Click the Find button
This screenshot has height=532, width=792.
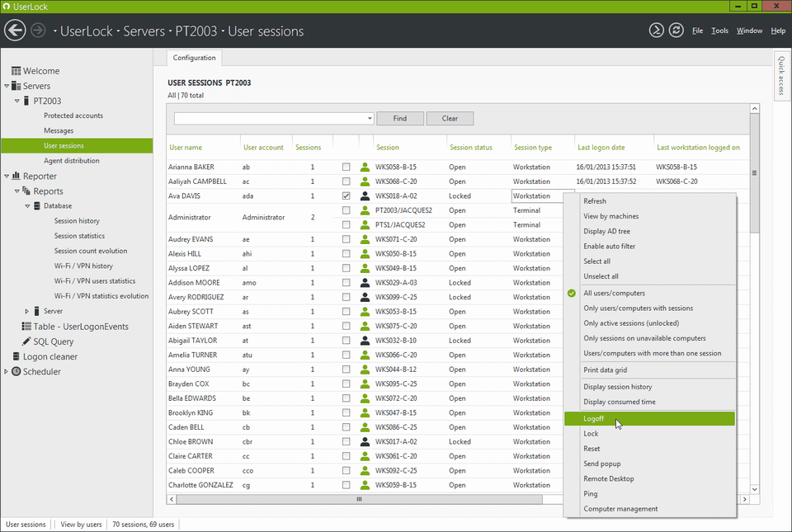point(400,118)
